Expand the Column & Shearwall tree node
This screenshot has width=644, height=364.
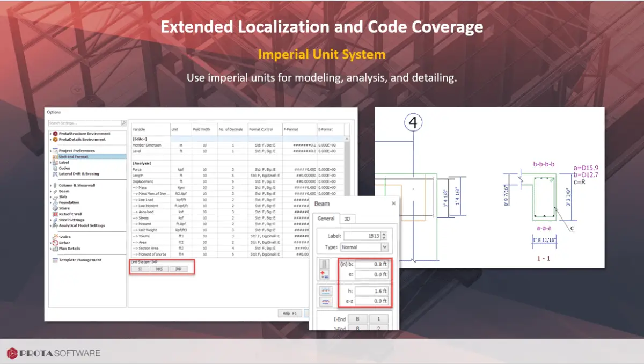50,185
